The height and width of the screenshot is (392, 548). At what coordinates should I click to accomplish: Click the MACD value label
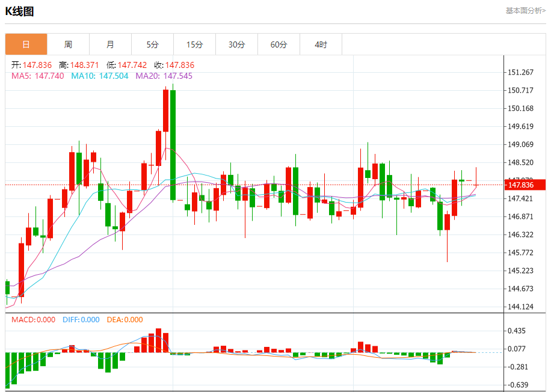(33, 320)
